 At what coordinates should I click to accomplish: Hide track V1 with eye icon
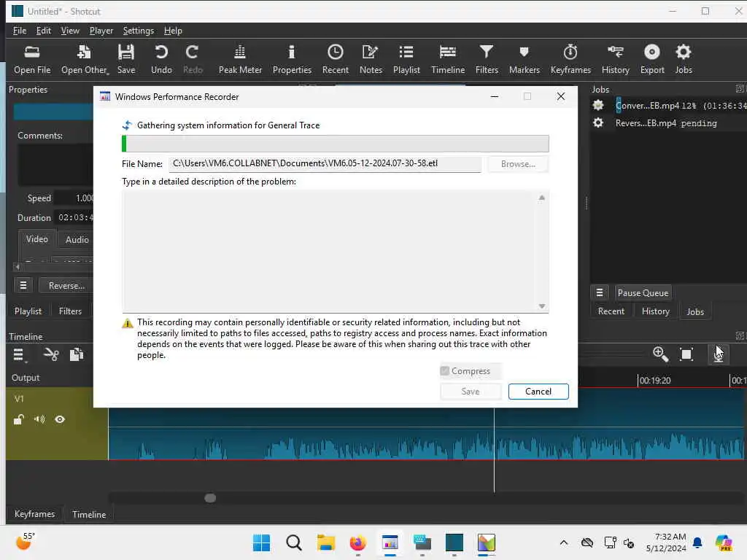[60, 419]
